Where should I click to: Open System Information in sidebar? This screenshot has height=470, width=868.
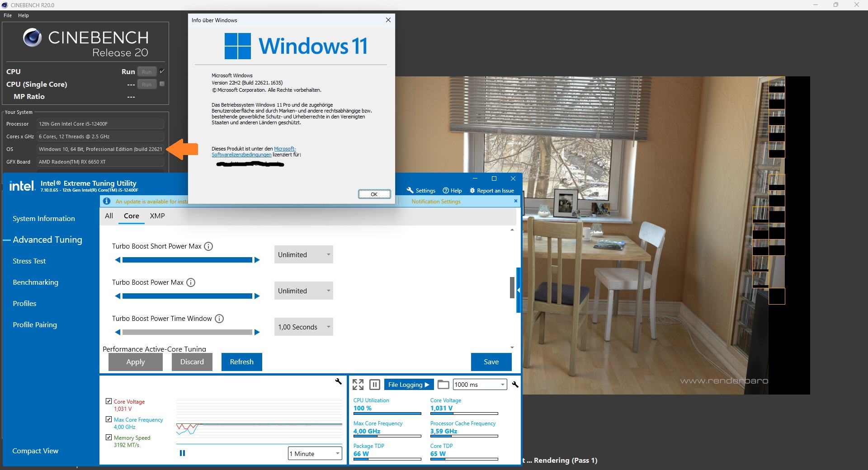(44, 218)
